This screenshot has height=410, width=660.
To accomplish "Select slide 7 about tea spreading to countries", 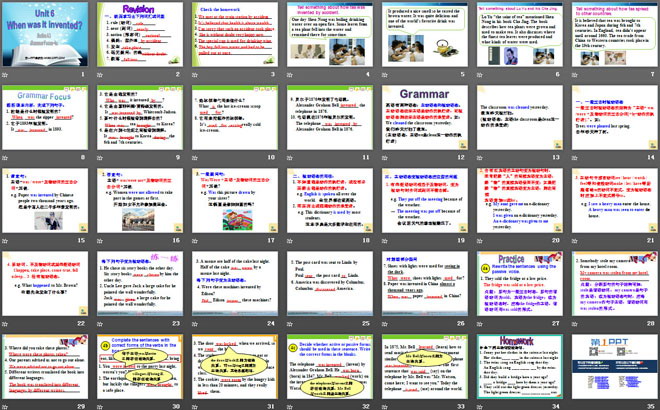I will click(615, 35).
